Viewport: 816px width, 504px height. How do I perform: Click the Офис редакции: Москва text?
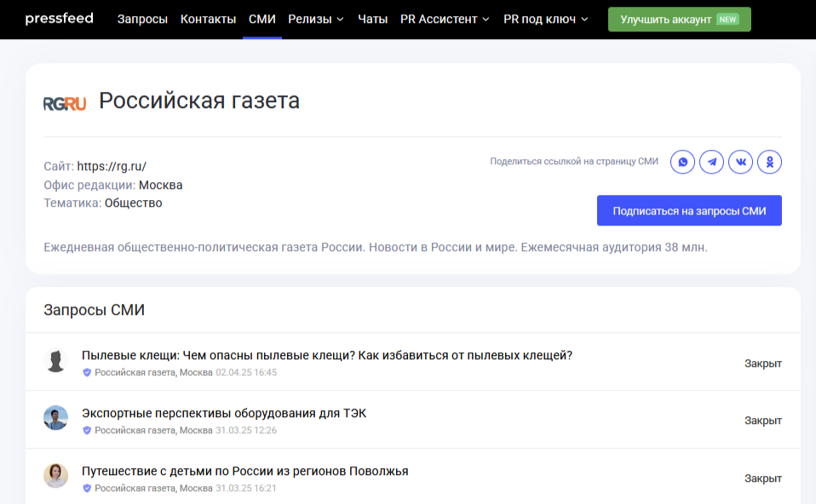coord(113,185)
